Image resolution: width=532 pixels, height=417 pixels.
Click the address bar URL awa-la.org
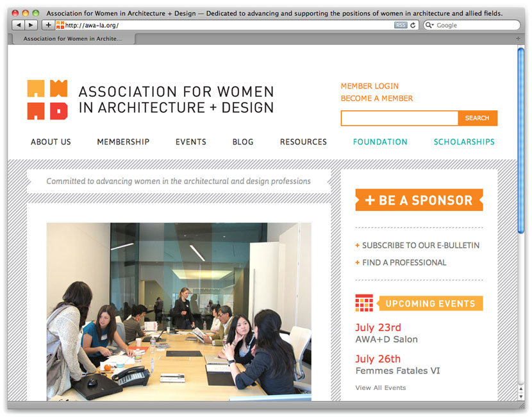point(92,25)
